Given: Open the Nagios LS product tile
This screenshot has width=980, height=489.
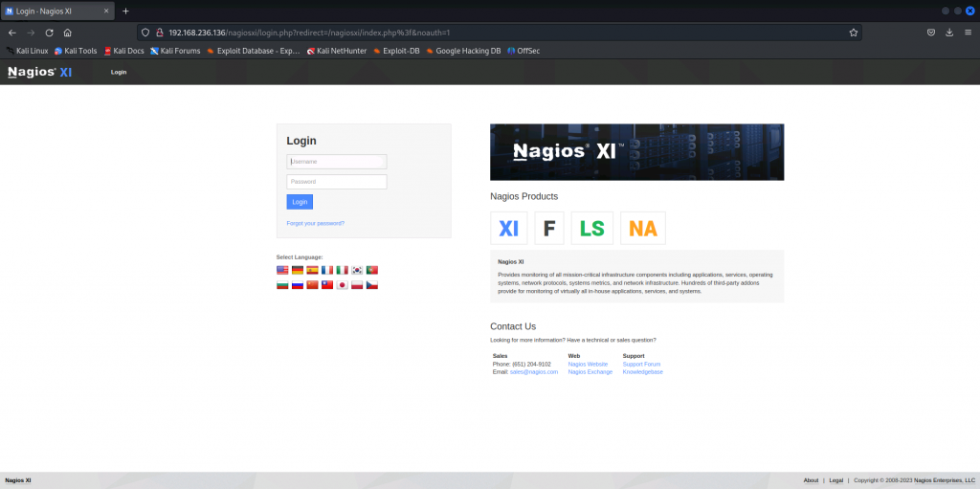Looking at the screenshot, I should [x=591, y=229].
